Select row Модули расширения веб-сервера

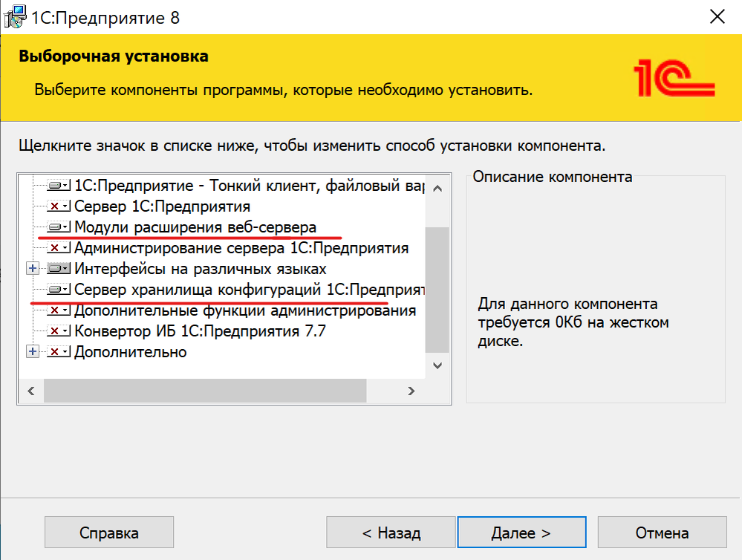coord(195,227)
